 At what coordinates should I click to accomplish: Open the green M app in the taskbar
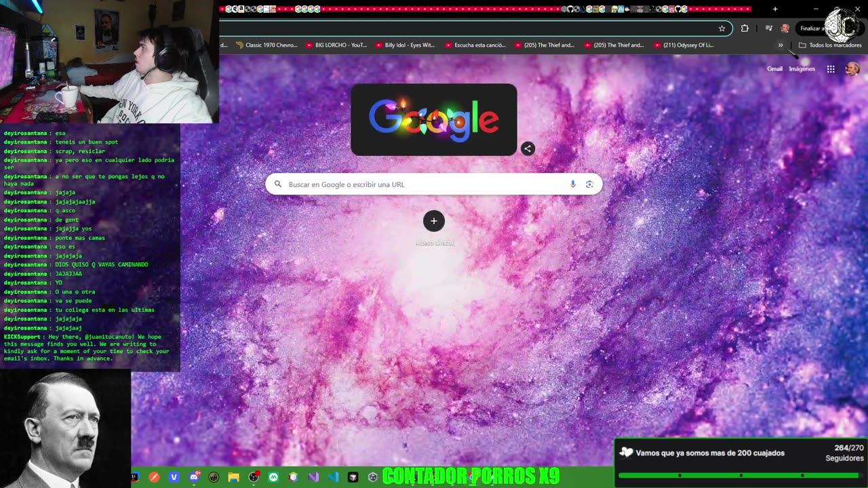click(273, 477)
